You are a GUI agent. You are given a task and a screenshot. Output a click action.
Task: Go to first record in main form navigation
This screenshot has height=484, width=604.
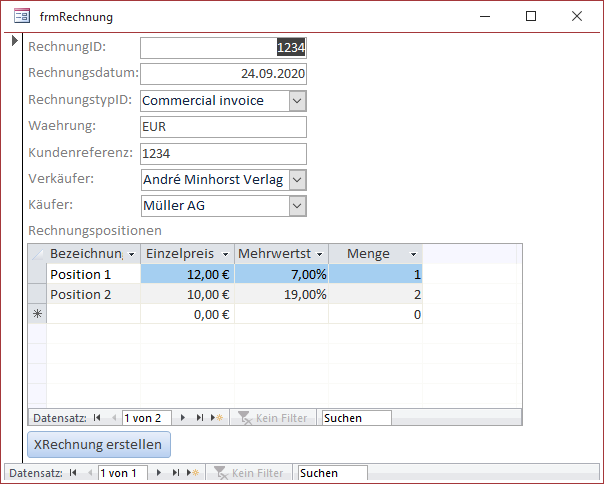point(73,473)
